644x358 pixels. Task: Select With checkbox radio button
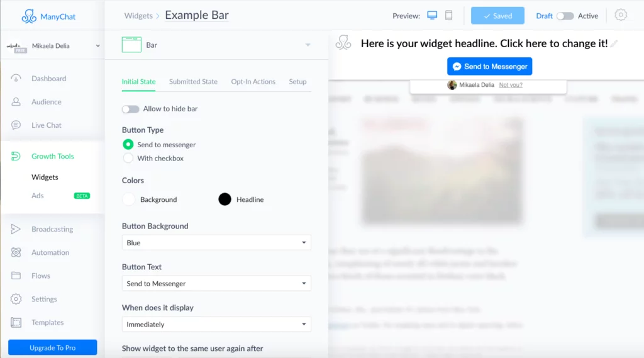pos(128,158)
